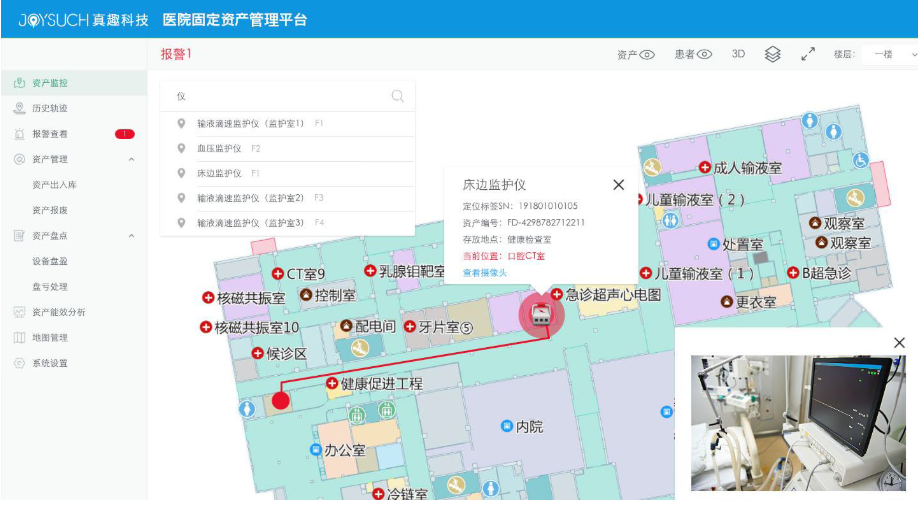919x505 pixels.
Task: Select 输液滴速监护仪（监护室3）search result
Action: [287, 223]
